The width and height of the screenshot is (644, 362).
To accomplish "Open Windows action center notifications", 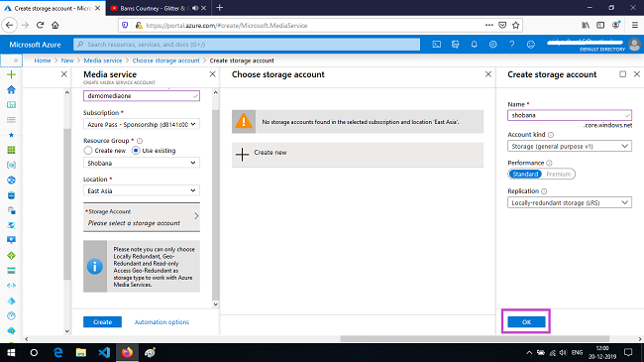I will (x=628, y=352).
